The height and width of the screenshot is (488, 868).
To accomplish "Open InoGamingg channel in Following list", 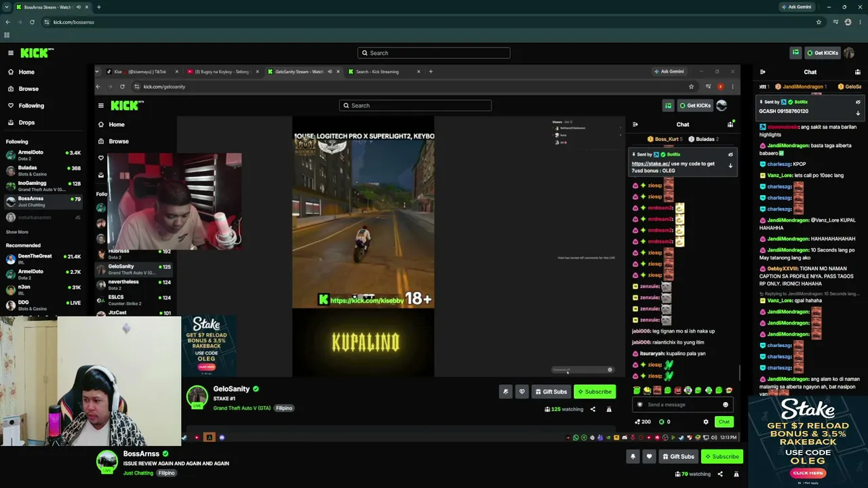I will pyautogui.click(x=43, y=186).
